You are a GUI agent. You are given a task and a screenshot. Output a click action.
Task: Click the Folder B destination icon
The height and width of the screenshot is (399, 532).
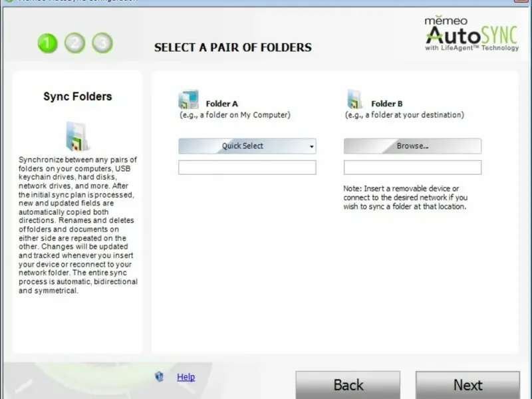pyautogui.click(x=354, y=99)
